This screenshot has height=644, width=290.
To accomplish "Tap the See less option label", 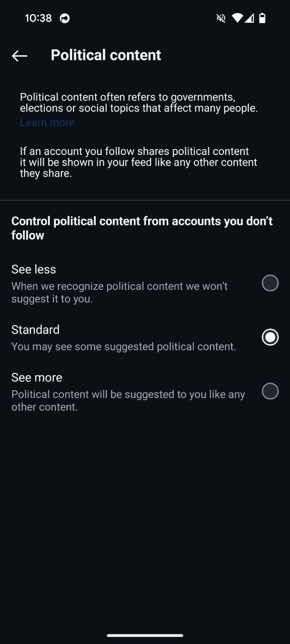I will click(x=34, y=270).
